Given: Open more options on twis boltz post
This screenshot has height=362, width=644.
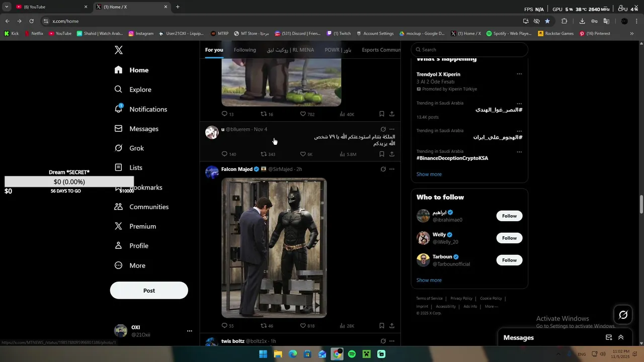Looking at the screenshot, I should (x=392, y=341).
